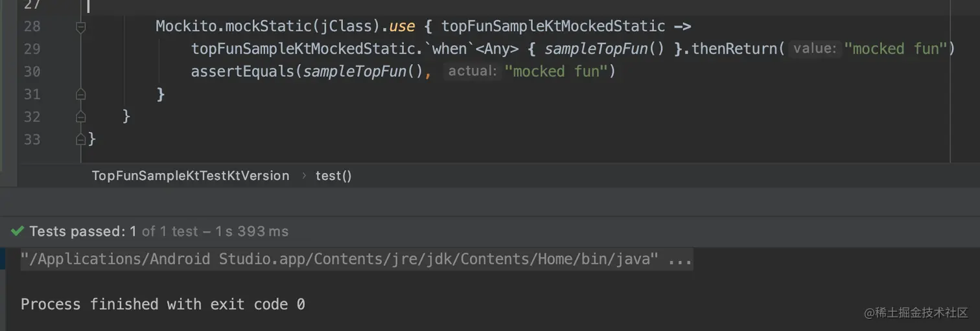Toggle the fold end marker on line 33
980x331 pixels.
80,139
